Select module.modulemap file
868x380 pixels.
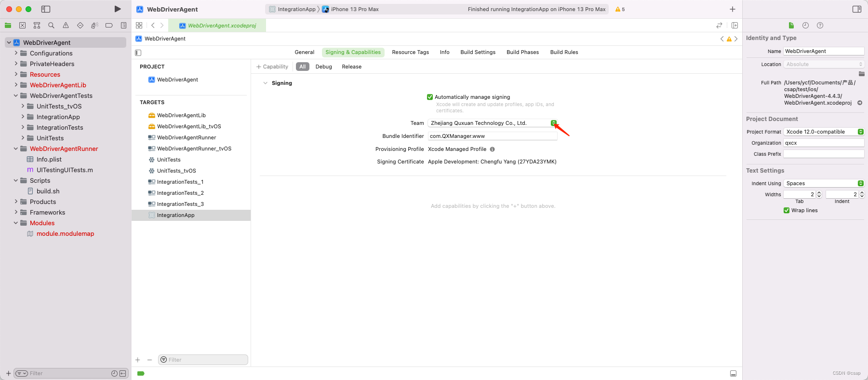tap(65, 233)
